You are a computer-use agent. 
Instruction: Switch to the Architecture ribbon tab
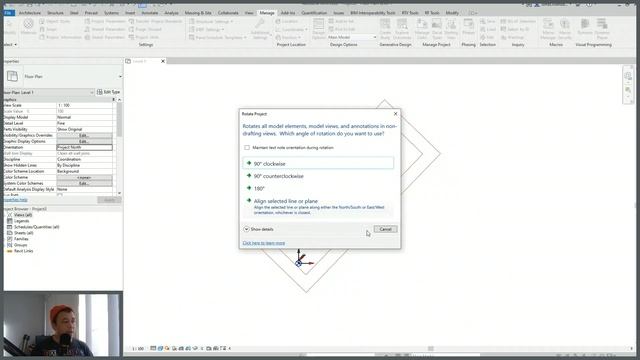(x=30, y=13)
